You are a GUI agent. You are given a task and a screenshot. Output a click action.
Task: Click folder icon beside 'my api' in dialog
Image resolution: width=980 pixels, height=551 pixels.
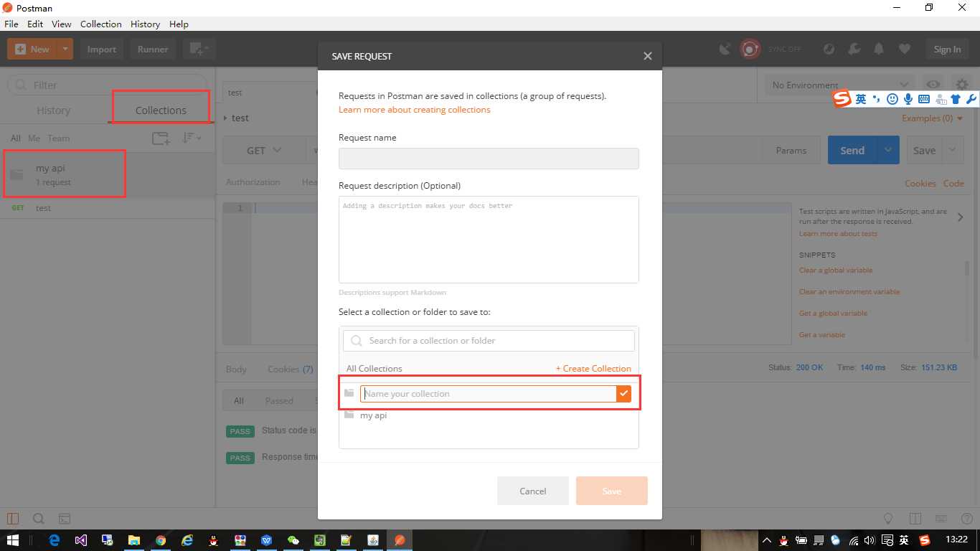click(x=349, y=415)
